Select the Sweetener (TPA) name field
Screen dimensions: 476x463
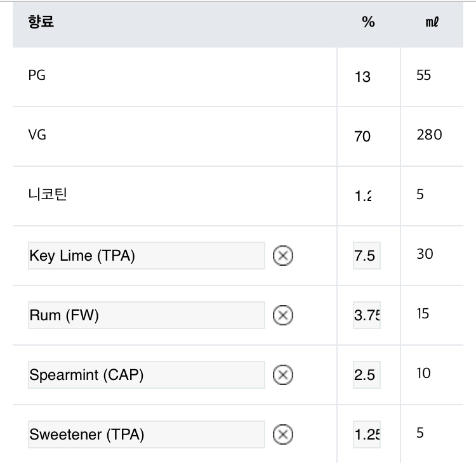click(x=146, y=434)
